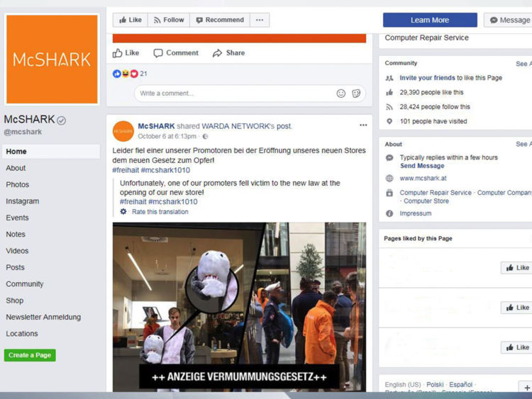532x399 pixels.
Task: Open Community in the sidebar
Action: [24, 284]
